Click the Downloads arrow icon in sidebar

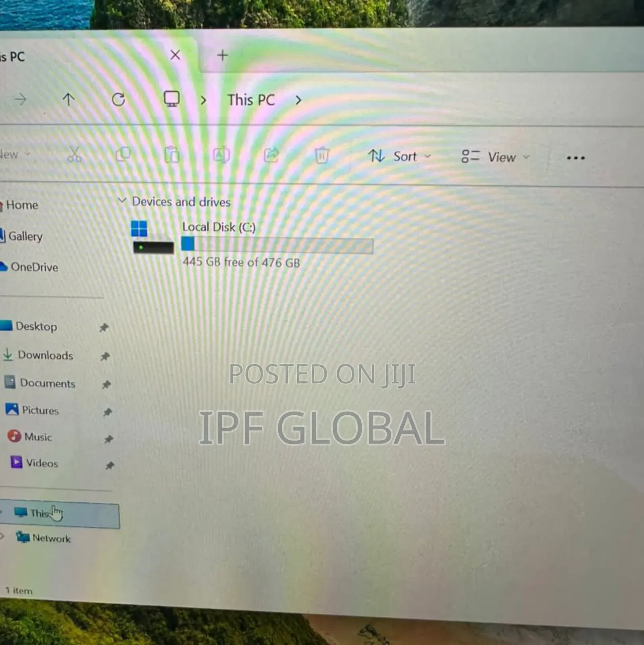click(x=8, y=354)
